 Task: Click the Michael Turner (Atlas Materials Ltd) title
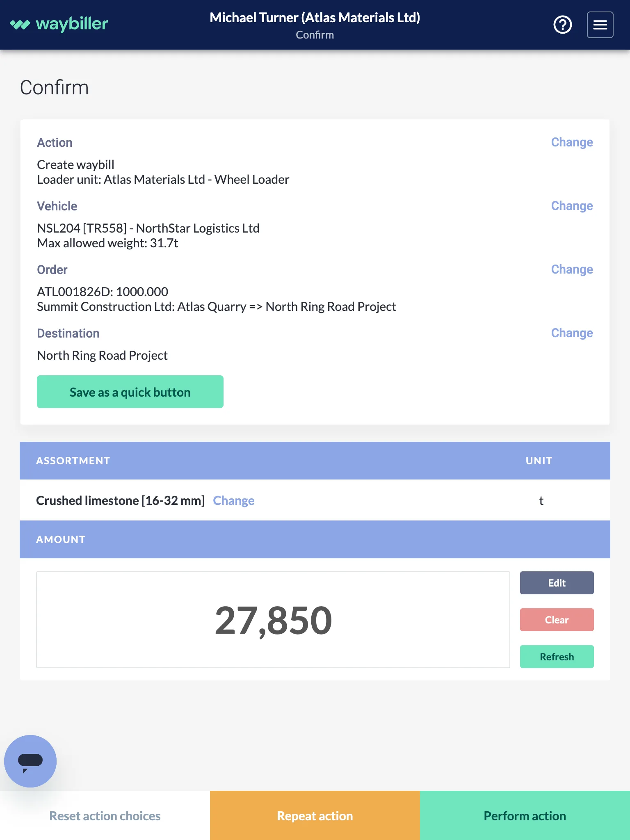(x=315, y=18)
